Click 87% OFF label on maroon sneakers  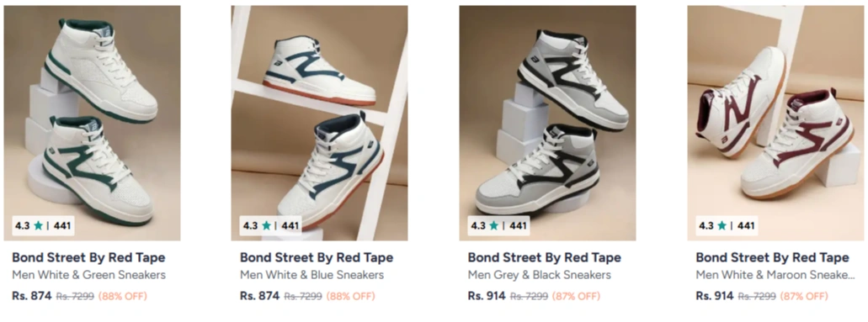pyautogui.click(x=804, y=297)
